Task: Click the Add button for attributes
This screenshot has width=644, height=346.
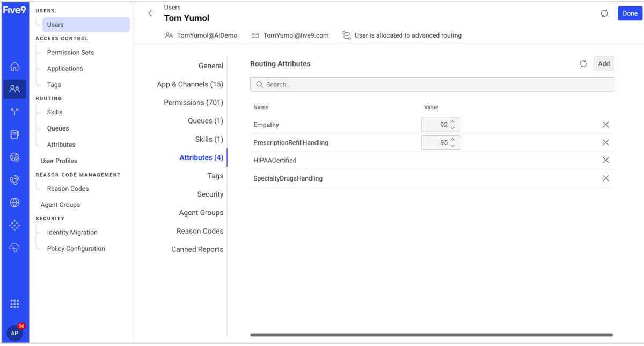Action: 604,64
